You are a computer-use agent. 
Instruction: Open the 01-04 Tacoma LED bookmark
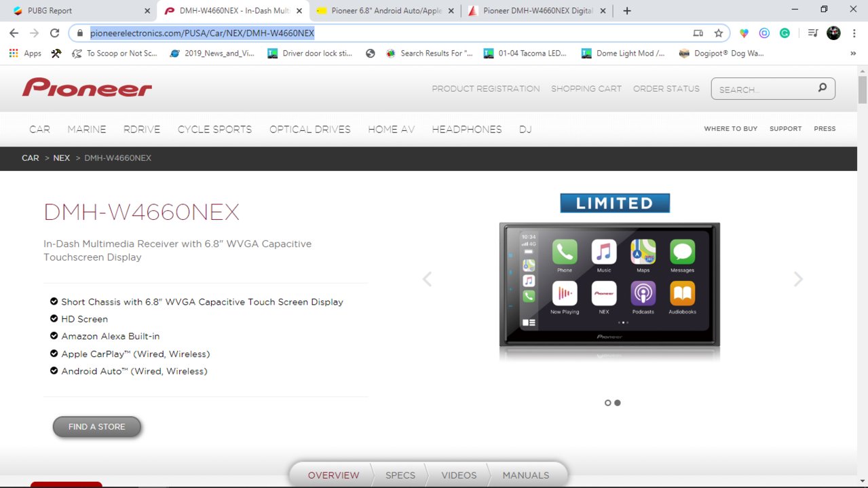(525, 53)
